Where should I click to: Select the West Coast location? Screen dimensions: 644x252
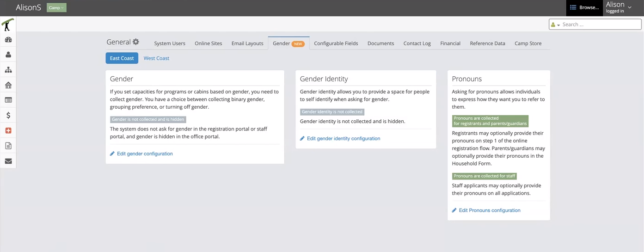156,58
